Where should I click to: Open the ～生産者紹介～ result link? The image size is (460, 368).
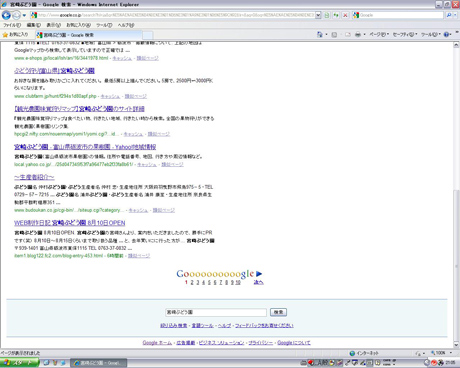(x=34, y=177)
